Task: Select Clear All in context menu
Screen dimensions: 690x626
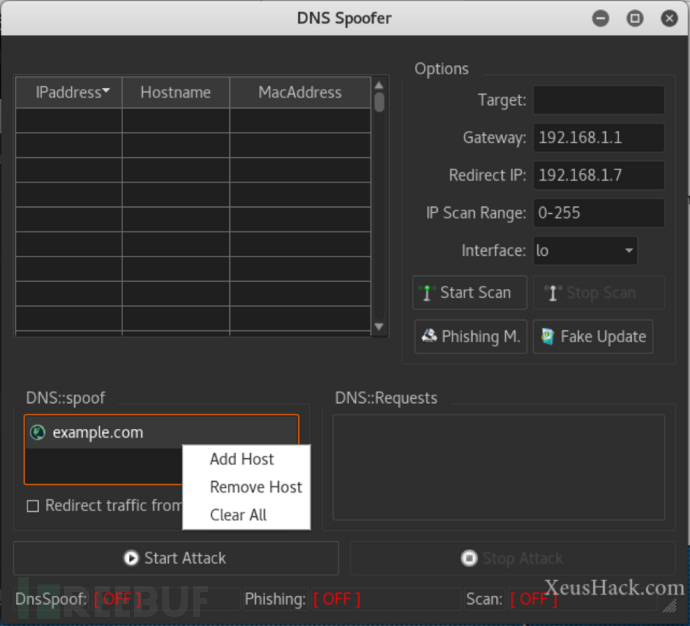Action: pyautogui.click(x=238, y=515)
